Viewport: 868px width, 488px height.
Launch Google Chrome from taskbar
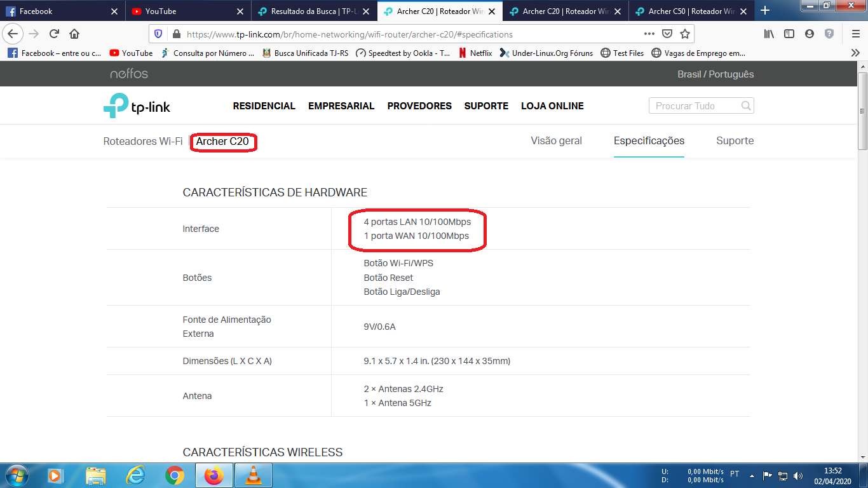point(175,475)
